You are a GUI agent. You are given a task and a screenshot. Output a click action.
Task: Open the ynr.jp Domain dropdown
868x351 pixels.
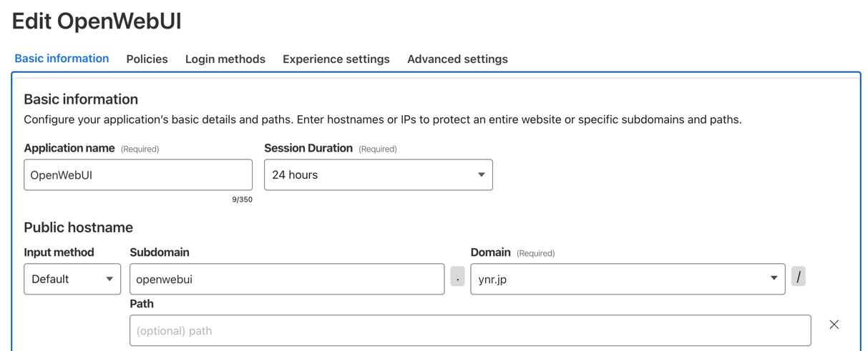click(x=627, y=279)
